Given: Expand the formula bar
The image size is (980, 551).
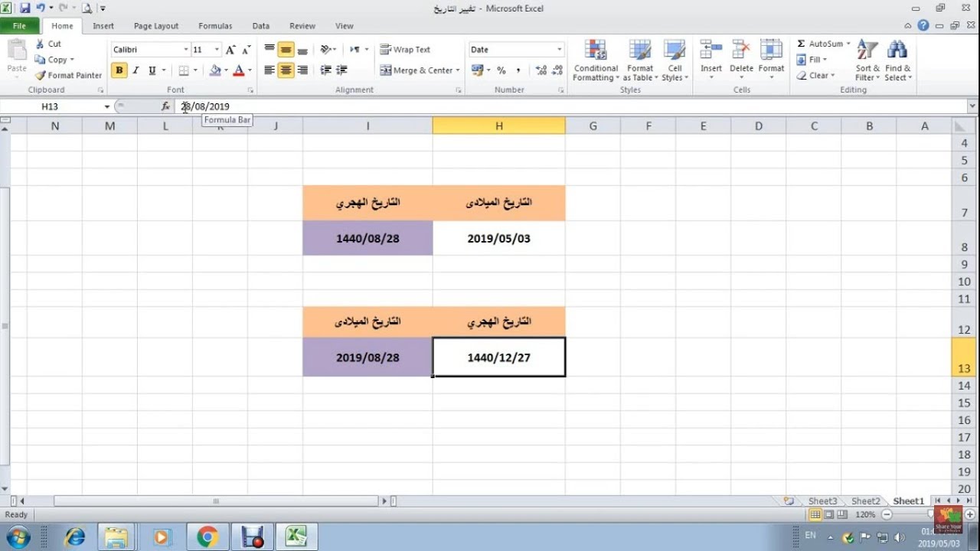Looking at the screenshot, I should [973, 106].
